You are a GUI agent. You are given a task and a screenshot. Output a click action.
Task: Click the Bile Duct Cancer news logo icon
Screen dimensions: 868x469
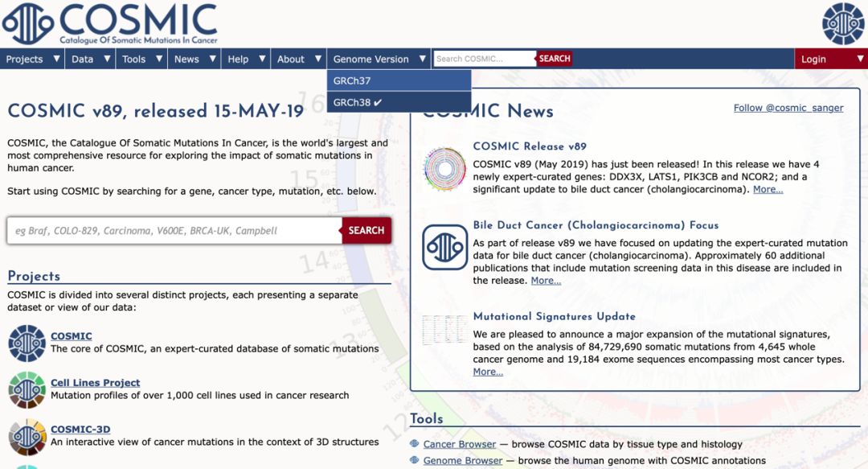[445, 247]
